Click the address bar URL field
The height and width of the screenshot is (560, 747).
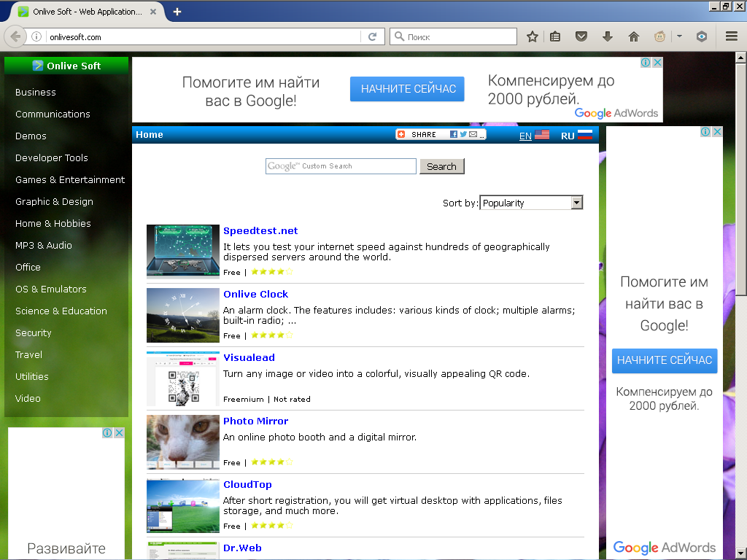pos(203,36)
